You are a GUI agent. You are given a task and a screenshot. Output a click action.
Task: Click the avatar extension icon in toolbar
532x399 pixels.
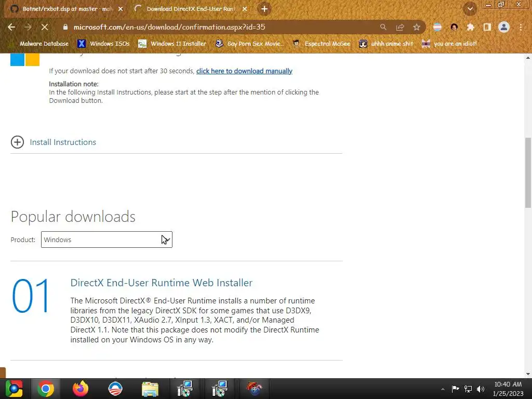[454, 27]
